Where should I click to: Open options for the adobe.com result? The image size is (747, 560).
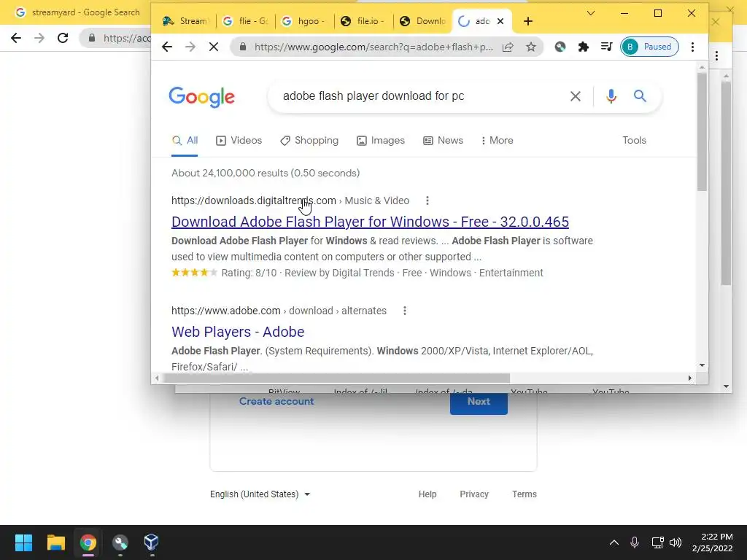404,311
